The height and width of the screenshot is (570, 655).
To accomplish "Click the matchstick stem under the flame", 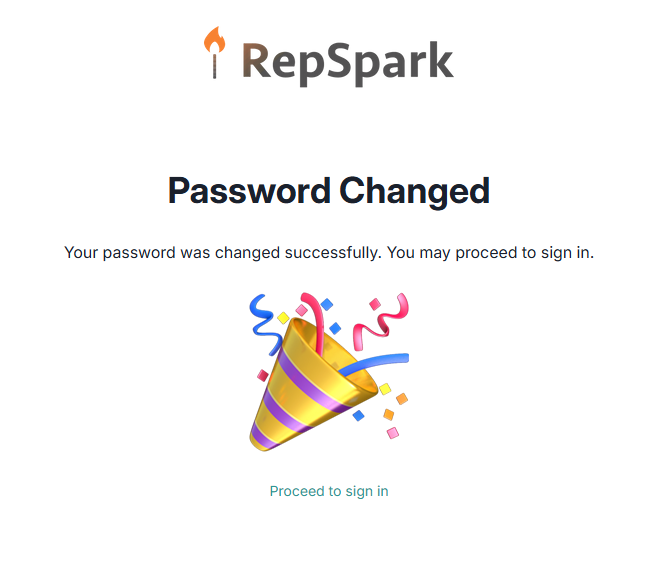I will pyautogui.click(x=214, y=66).
